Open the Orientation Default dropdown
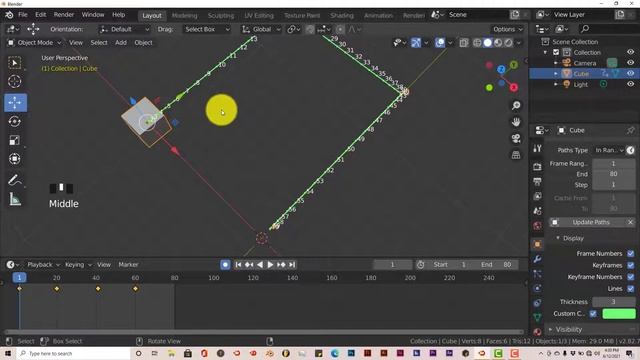 (x=124, y=29)
